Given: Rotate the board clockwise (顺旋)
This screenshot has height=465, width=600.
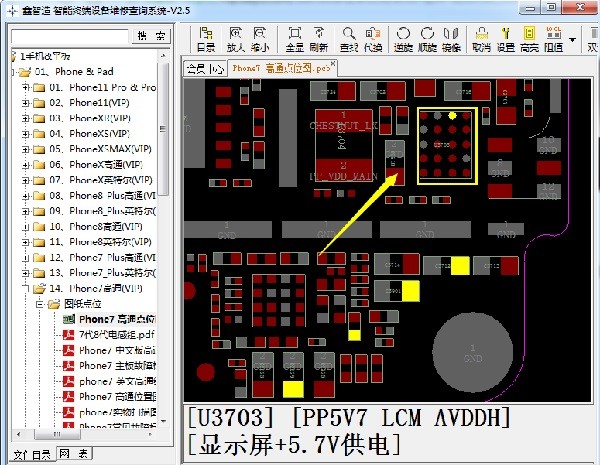Looking at the screenshot, I should tap(427, 39).
